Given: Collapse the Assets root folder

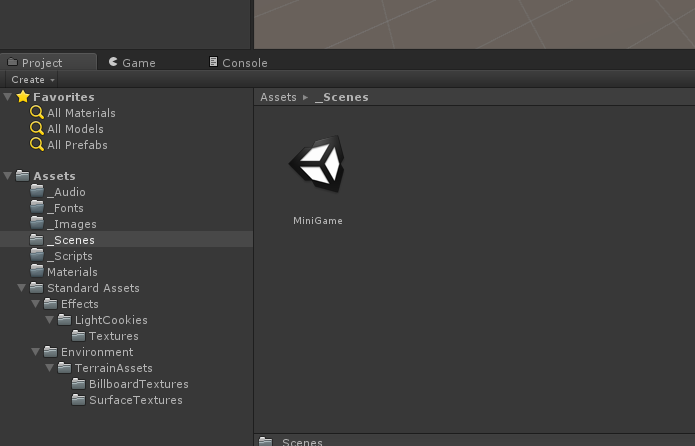Looking at the screenshot, I should (8, 176).
